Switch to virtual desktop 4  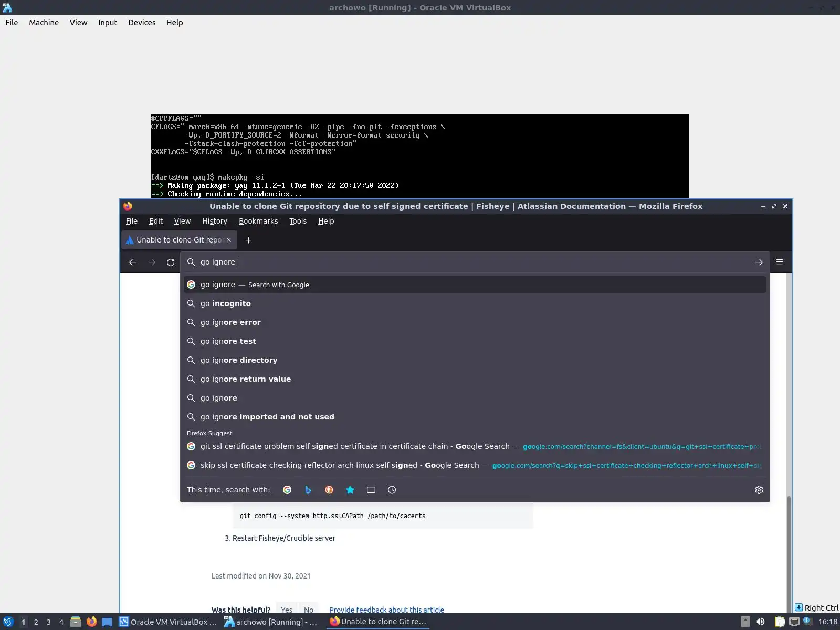pyautogui.click(x=61, y=622)
